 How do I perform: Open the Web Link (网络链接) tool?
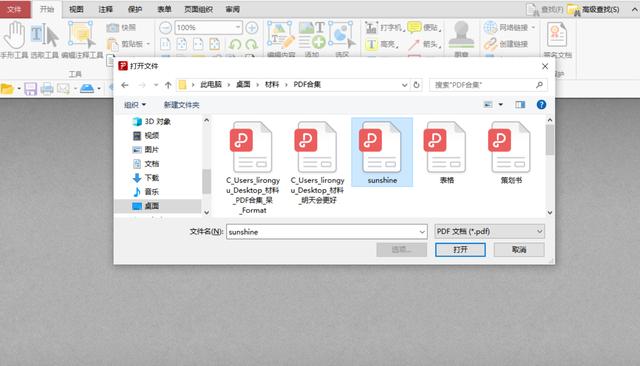(x=509, y=28)
